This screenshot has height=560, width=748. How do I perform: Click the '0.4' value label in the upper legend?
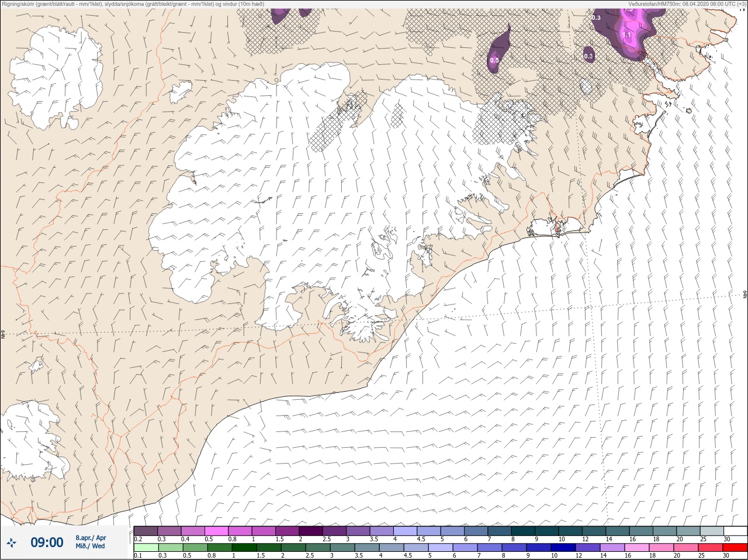[185, 539]
